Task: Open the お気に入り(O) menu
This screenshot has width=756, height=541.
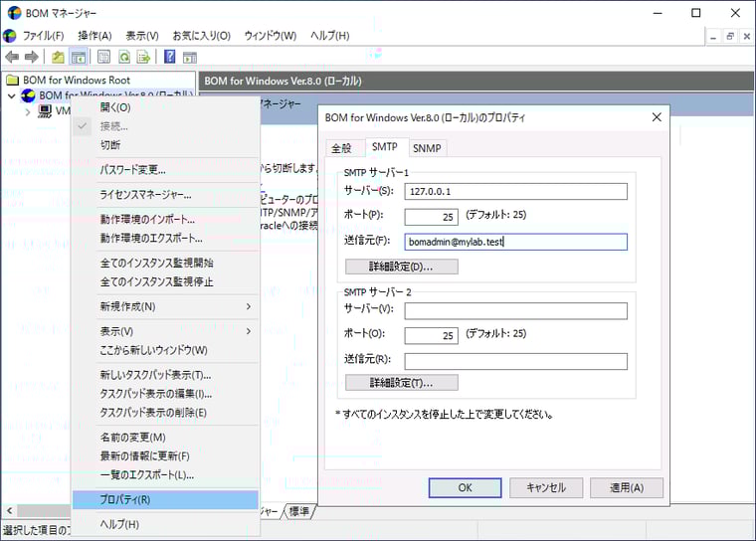Action: 202,36
